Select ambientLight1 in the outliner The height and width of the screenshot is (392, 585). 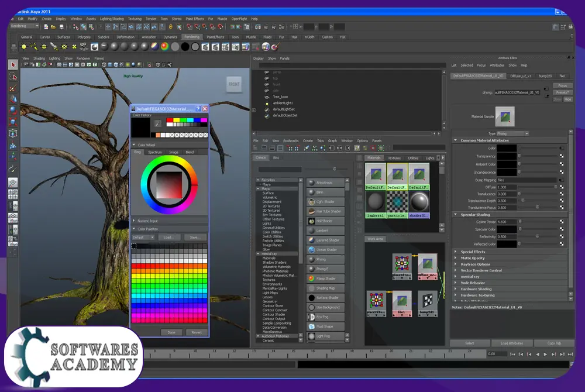coord(283,103)
